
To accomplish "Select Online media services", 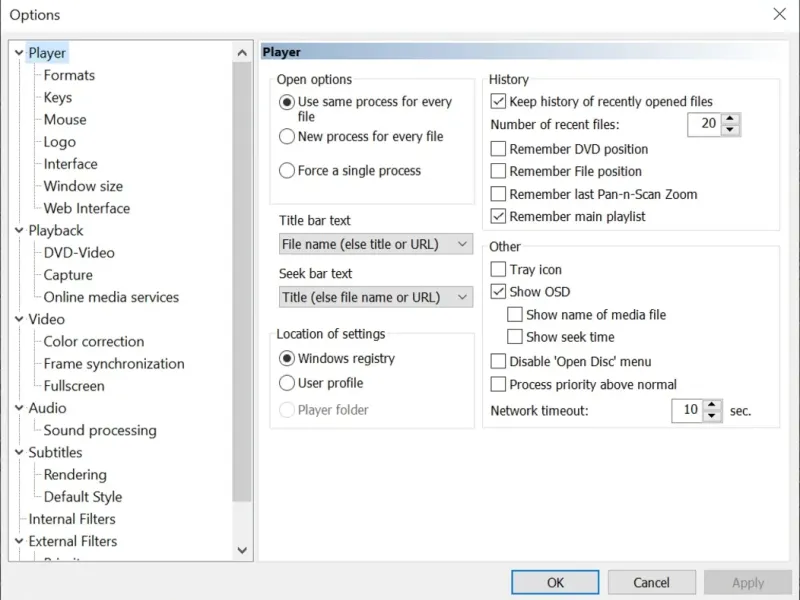I will 111,297.
